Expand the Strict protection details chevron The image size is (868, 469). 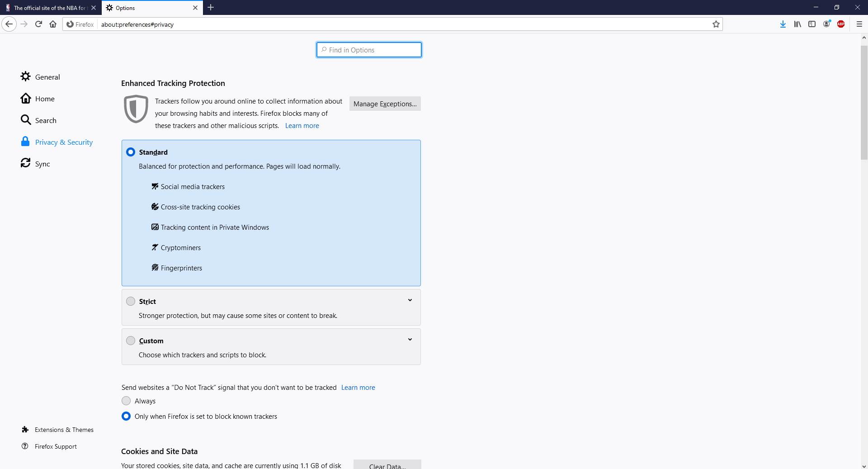tap(410, 300)
